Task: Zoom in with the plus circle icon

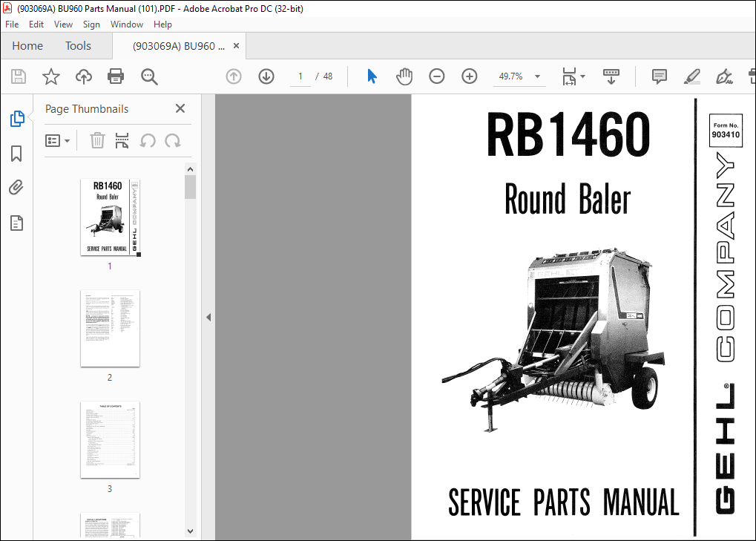Action: click(x=469, y=76)
